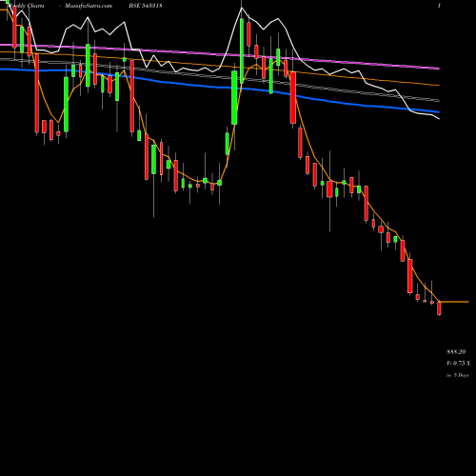
Task: Click the final red candlestick at chart end
Action: coord(439,308)
